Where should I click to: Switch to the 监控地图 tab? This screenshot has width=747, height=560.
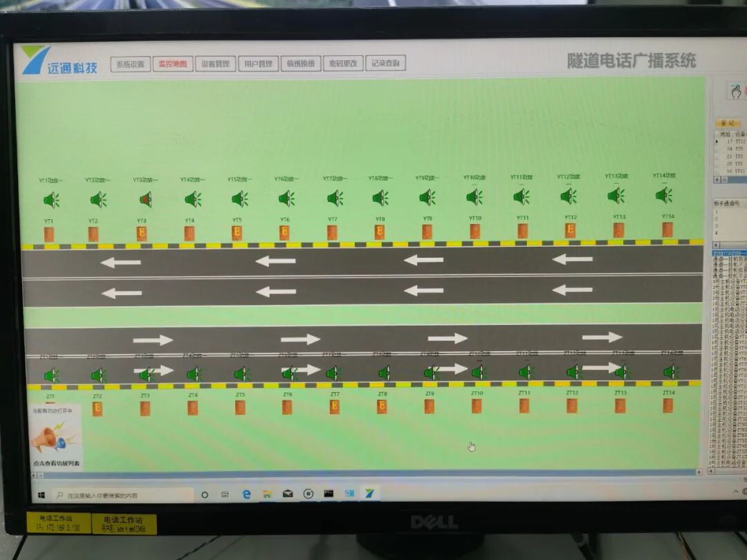(172, 64)
